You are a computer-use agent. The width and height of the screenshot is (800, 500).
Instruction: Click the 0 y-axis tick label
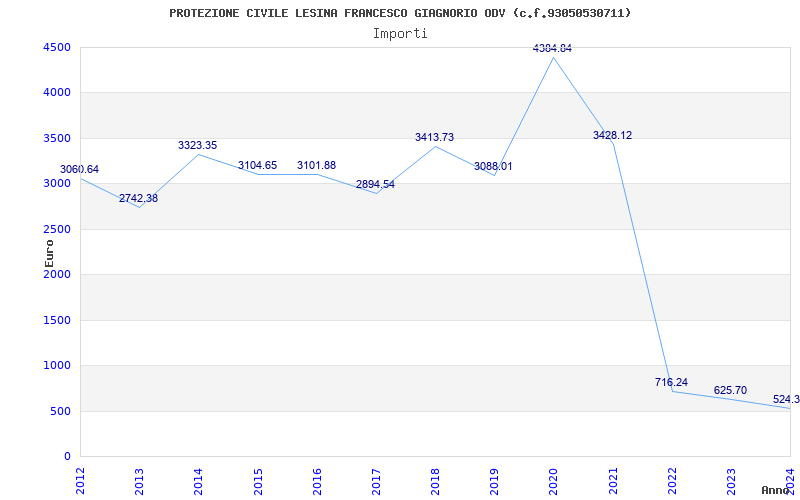68,457
